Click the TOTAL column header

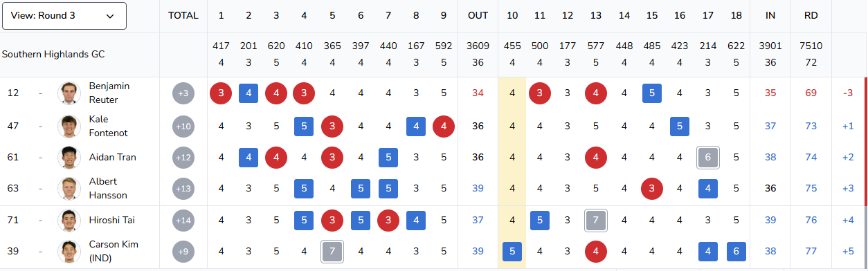coord(183,15)
